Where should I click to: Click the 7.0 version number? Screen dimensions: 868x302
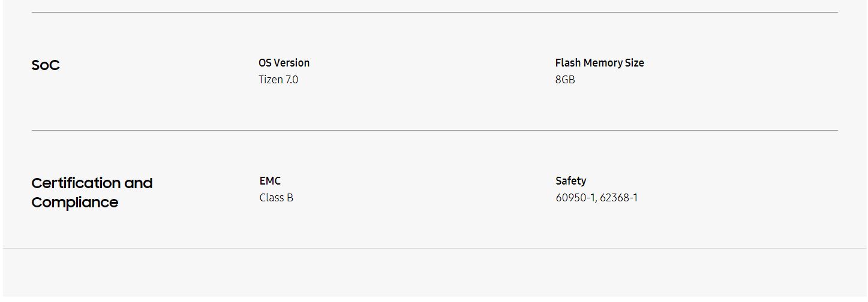coord(292,80)
